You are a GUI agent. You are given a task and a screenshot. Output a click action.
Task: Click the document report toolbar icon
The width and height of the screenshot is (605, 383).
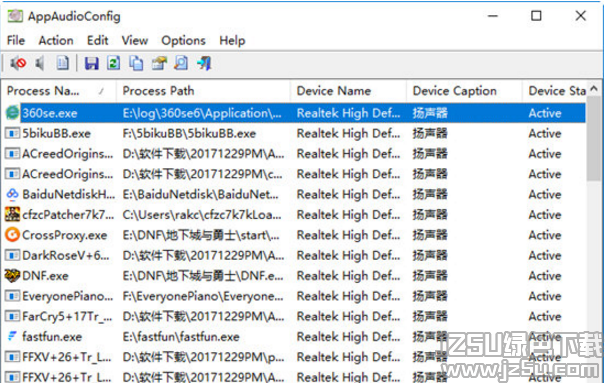[63, 63]
